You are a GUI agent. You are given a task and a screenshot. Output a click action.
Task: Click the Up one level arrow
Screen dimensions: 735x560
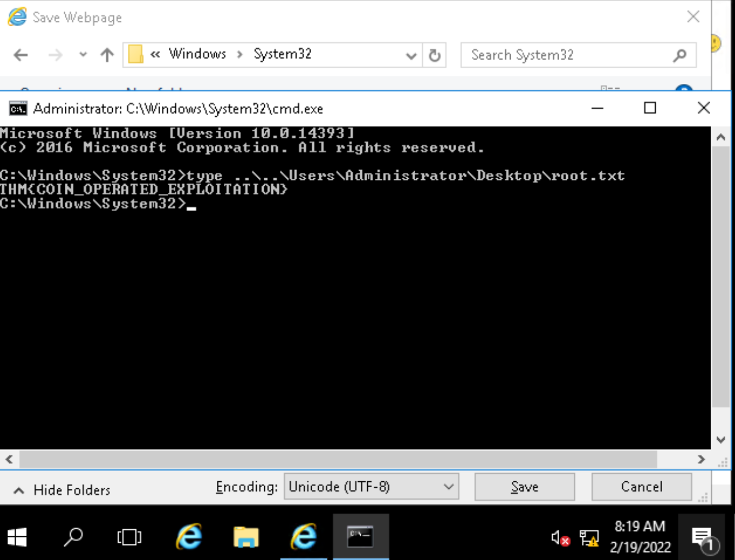click(x=107, y=55)
